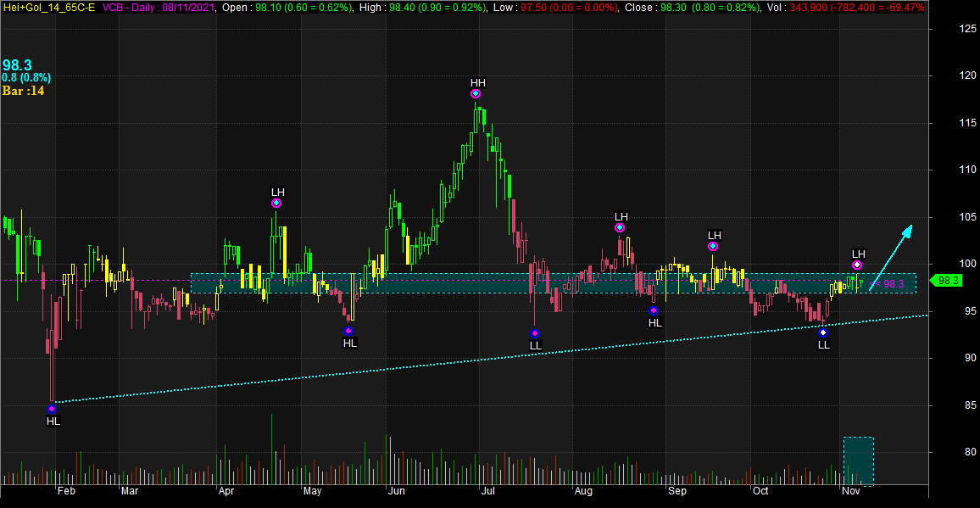Viewport: 980px width, 508px height.
Task: Select the magenta 98.3 level label
Action: pyautogui.click(x=894, y=284)
